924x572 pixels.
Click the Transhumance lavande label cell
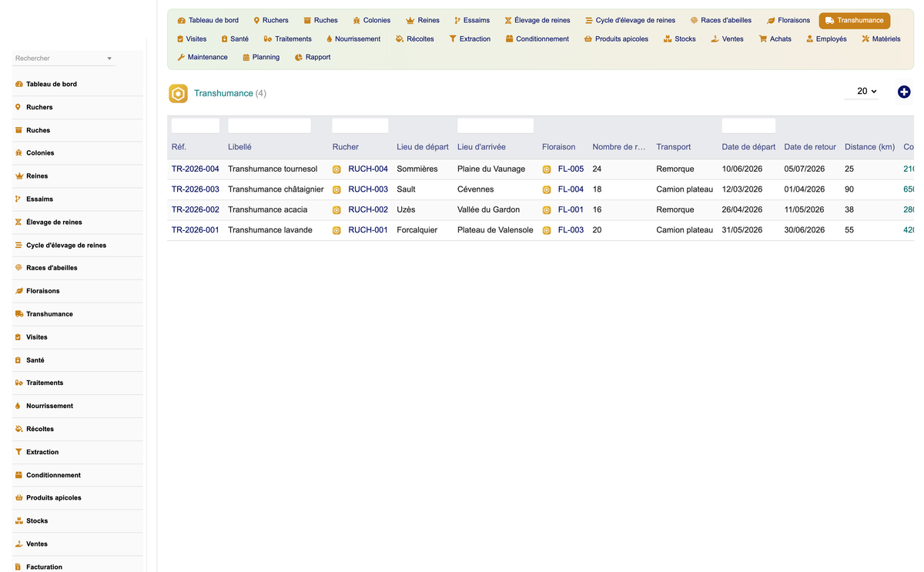(x=270, y=230)
